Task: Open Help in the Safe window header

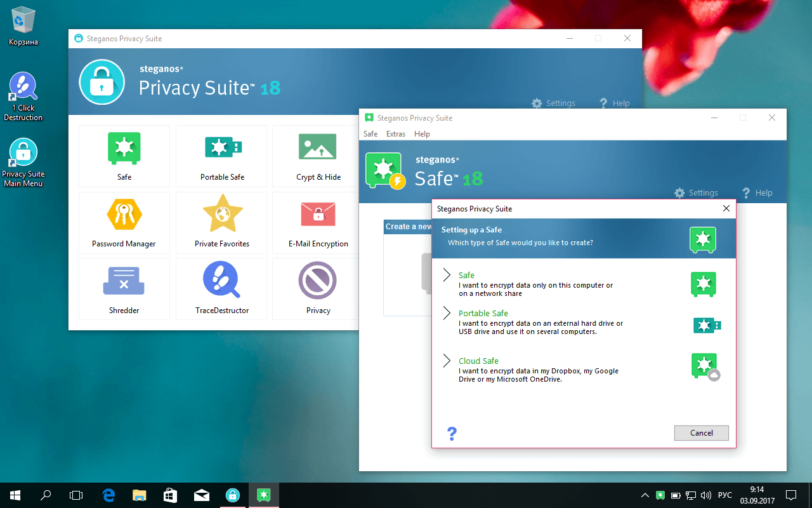Action: (x=757, y=192)
